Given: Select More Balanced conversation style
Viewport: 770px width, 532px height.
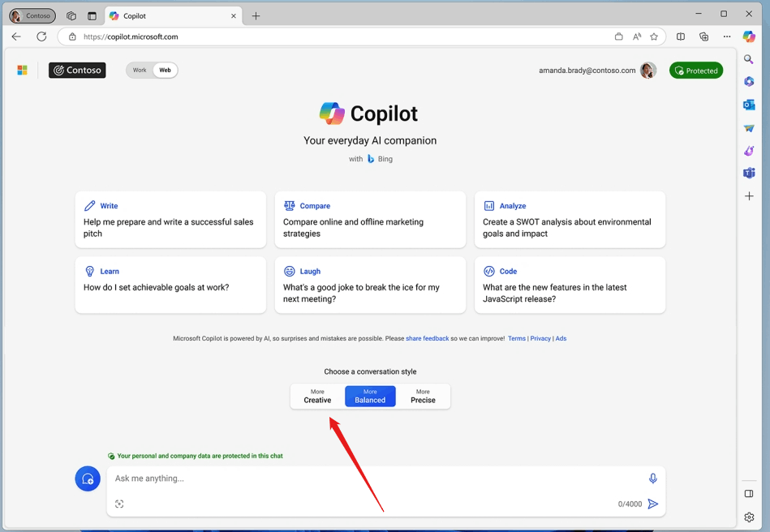Looking at the screenshot, I should 370,396.
